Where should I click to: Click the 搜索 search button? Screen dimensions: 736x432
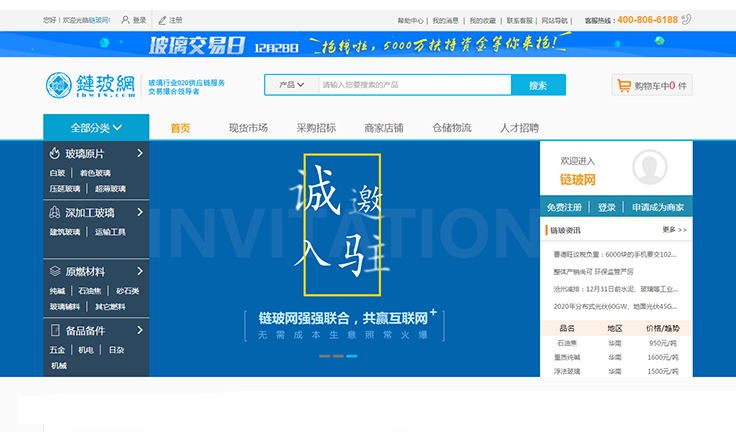(538, 85)
